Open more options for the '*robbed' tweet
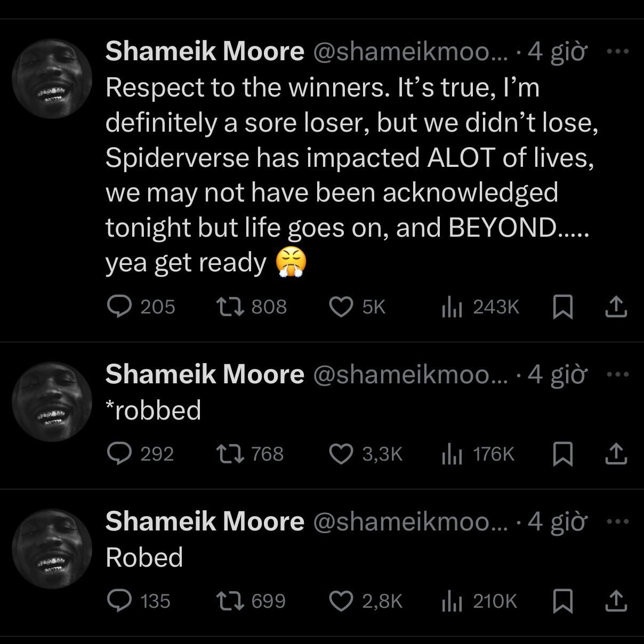The height and width of the screenshot is (644, 644). coord(618,374)
